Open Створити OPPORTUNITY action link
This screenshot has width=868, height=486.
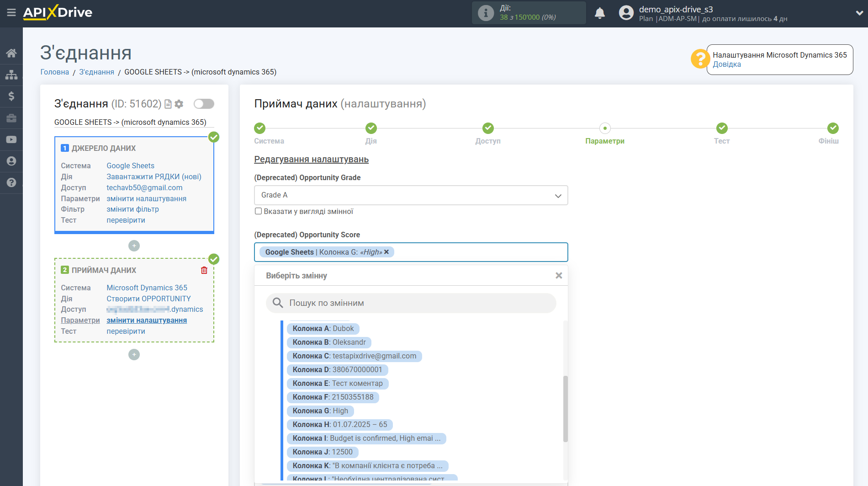pos(148,299)
